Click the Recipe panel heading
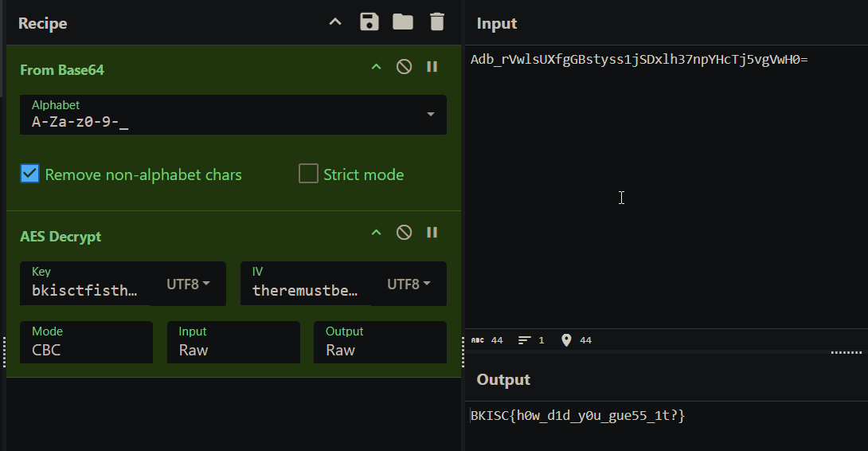Viewport: 868px width, 451px height. tap(43, 23)
